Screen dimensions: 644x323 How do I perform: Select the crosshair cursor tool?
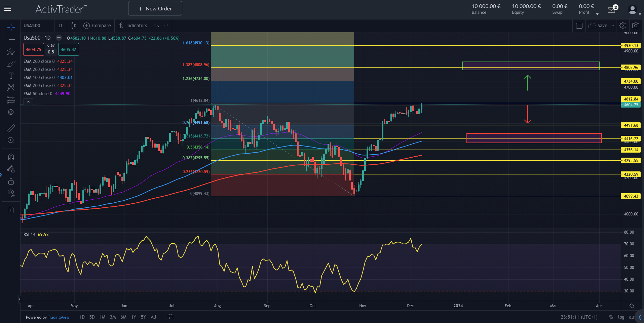pyautogui.click(x=11, y=26)
